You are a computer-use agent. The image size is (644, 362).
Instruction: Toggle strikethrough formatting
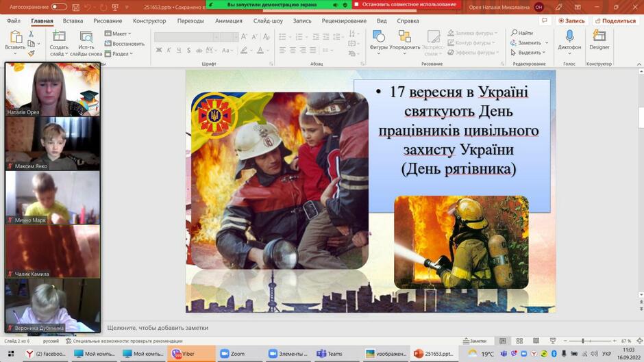pos(199,50)
